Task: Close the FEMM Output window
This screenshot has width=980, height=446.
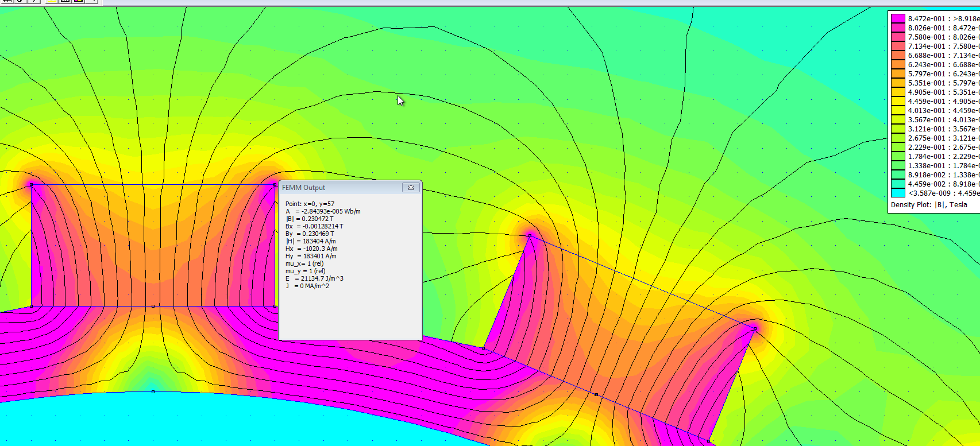Action: (411, 187)
